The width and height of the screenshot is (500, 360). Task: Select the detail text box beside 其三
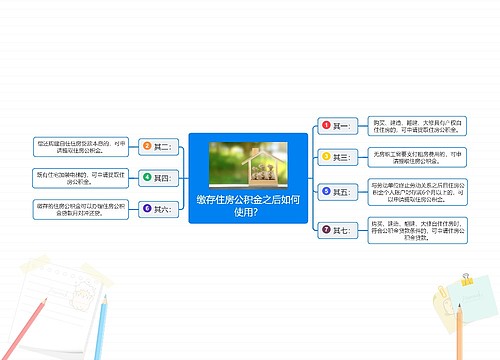pyautogui.click(x=417, y=157)
